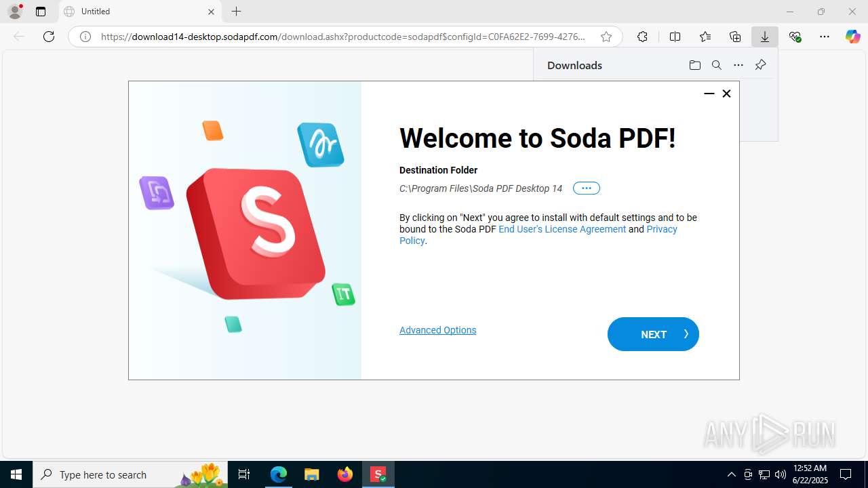Close the Soda PDF installer dialog
The height and width of the screenshot is (488, 868).
point(726,94)
